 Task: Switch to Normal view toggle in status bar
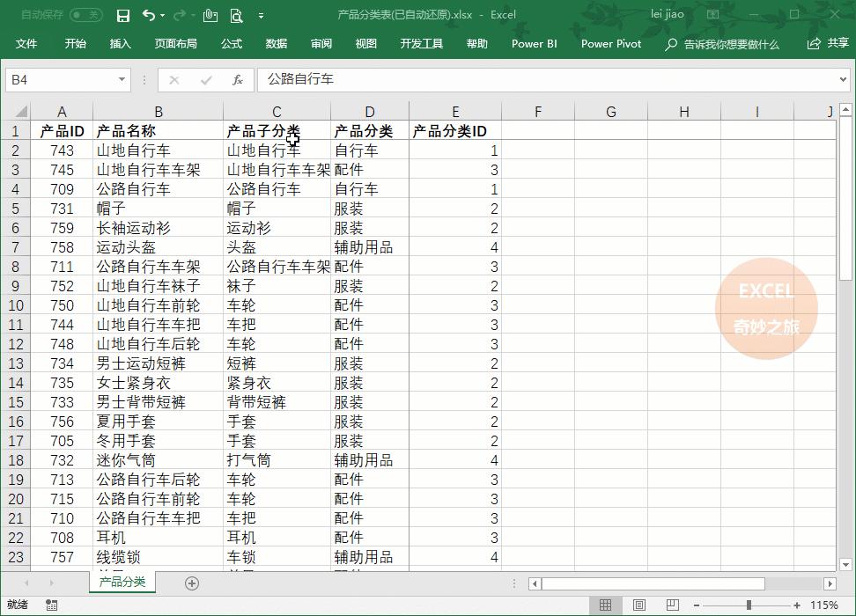(604, 605)
